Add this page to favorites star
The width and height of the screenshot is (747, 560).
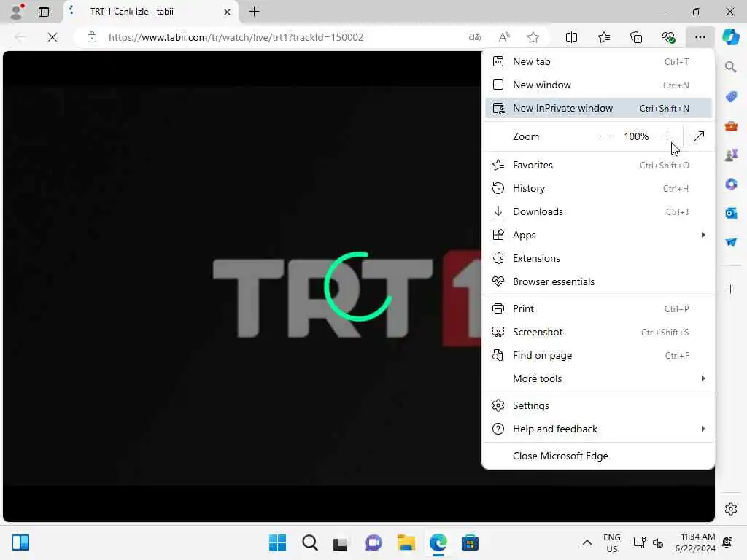(533, 37)
